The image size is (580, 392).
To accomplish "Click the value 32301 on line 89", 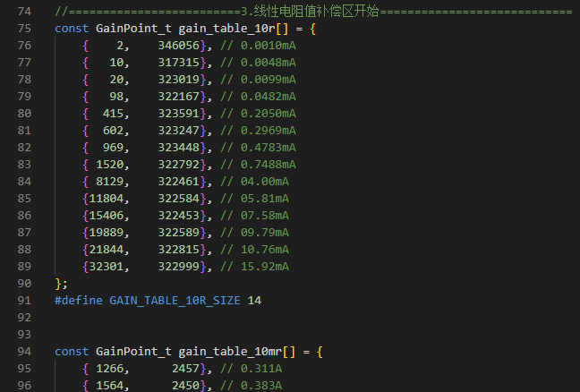I will pyautogui.click(x=107, y=267).
